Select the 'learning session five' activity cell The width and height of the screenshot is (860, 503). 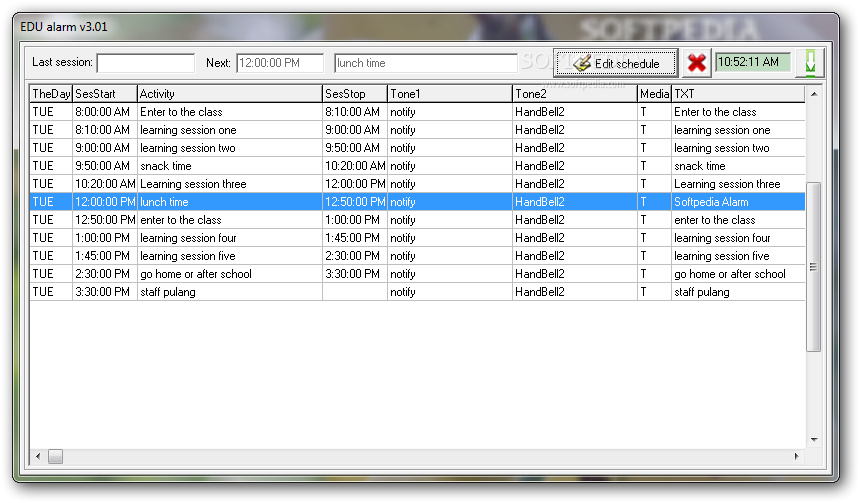pyautogui.click(x=229, y=256)
